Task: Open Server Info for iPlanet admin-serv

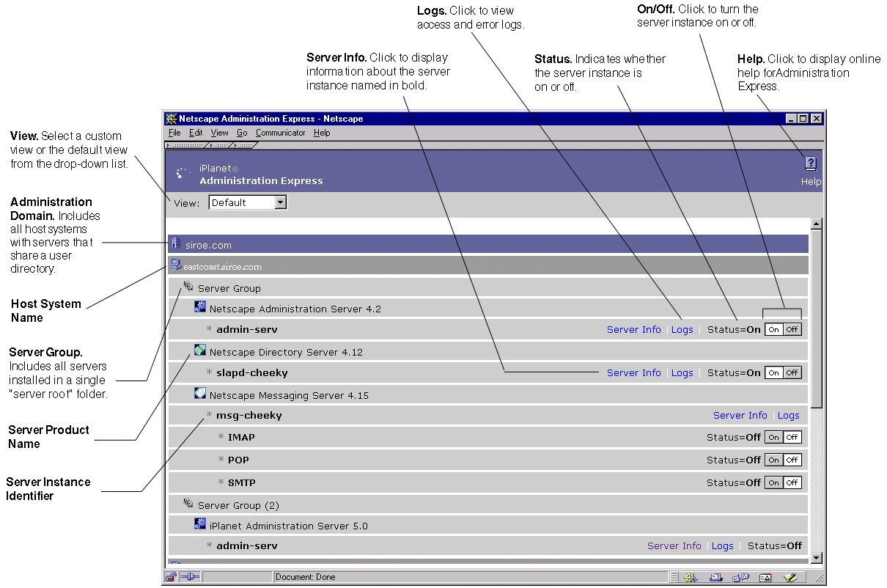Action: pos(674,546)
